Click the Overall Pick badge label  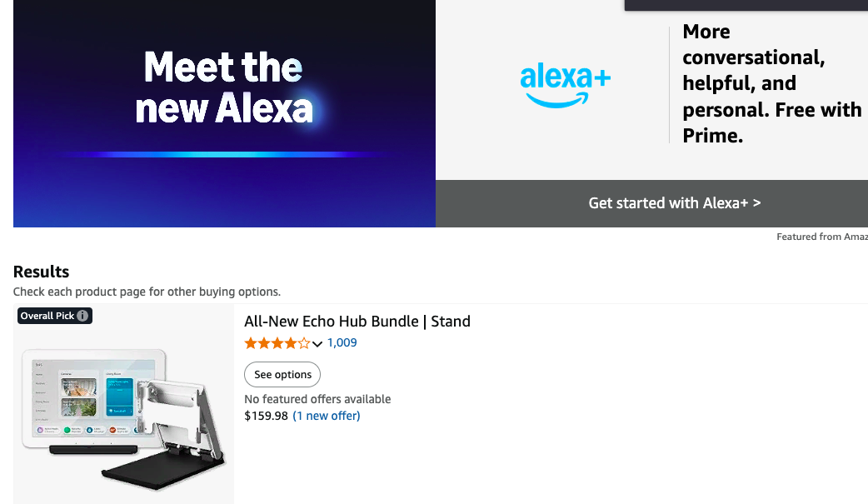[47, 316]
